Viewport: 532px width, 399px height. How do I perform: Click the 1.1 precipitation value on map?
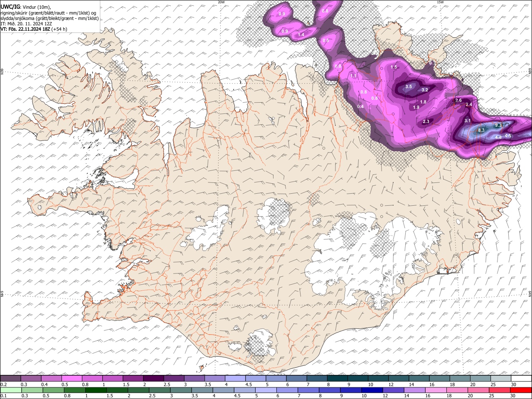(x=353, y=76)
